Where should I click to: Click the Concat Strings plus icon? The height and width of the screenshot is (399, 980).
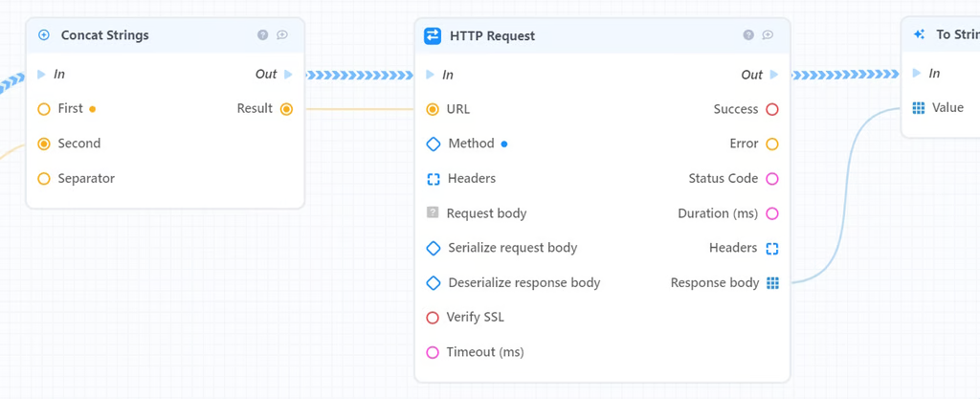(x=43, y=35)
